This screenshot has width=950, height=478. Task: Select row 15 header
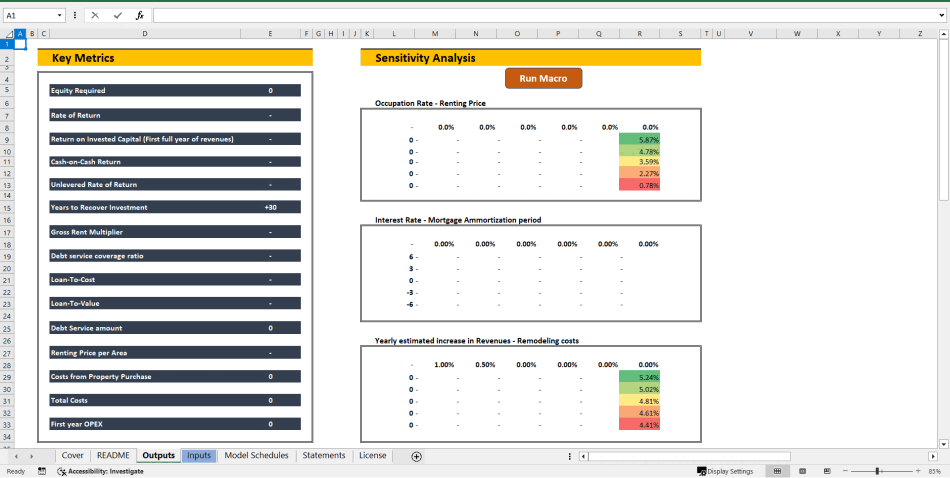click(x=7, y=208)
